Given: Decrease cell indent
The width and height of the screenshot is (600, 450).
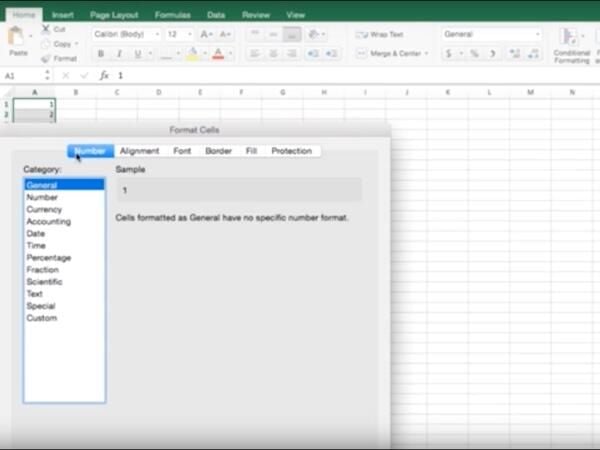Looking at the screenshot, I should (313, 54).
